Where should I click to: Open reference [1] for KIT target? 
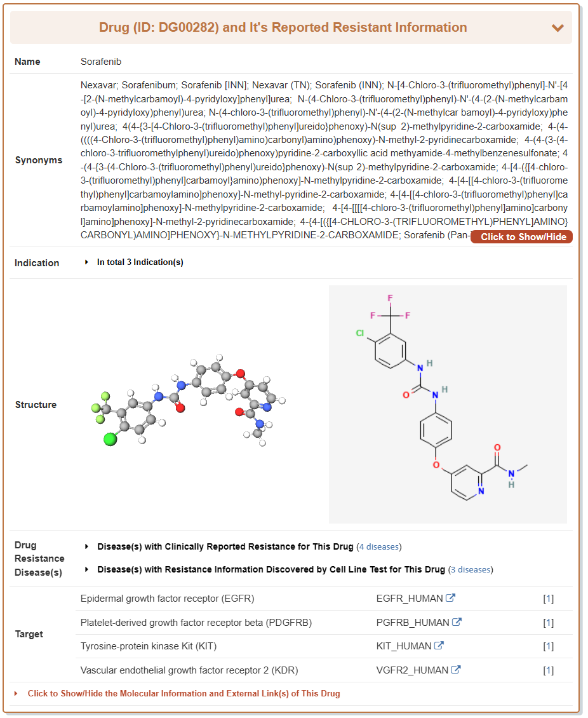[x=549, y=646]
